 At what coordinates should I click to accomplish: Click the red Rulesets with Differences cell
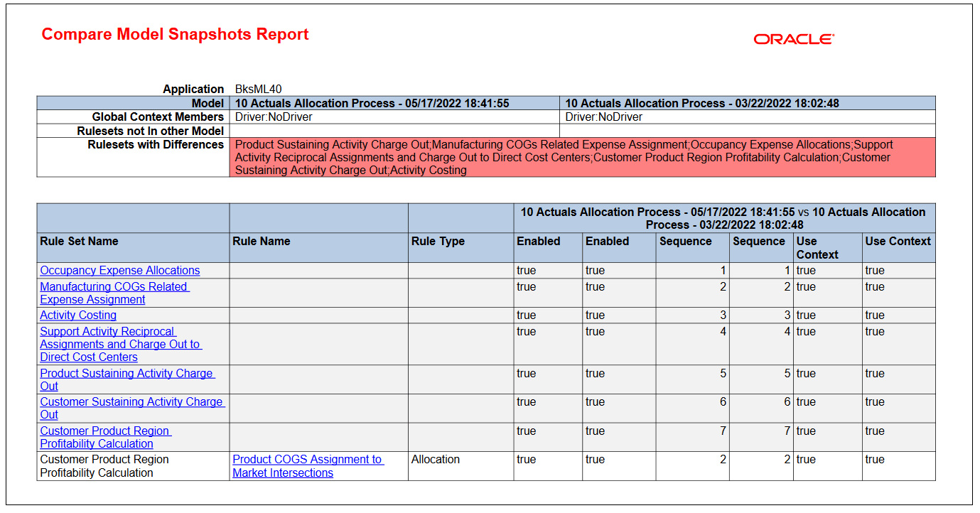click(x=583, y=157)
